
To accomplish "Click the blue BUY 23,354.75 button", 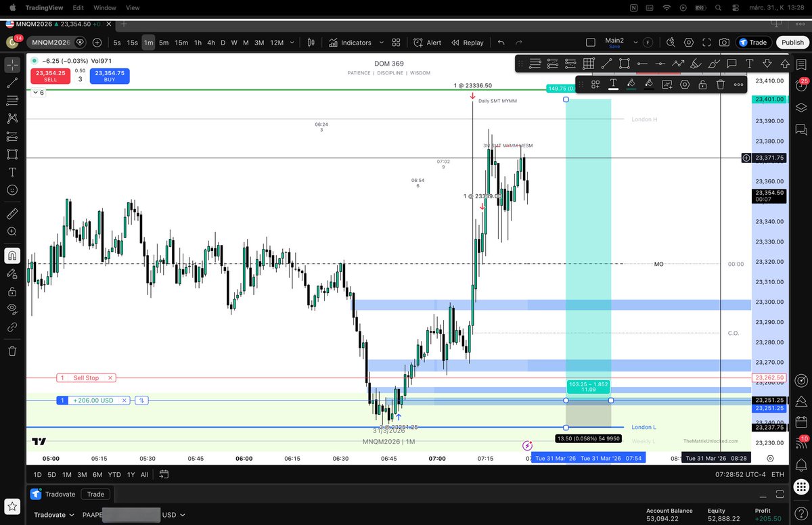I will tap(110, 76).
